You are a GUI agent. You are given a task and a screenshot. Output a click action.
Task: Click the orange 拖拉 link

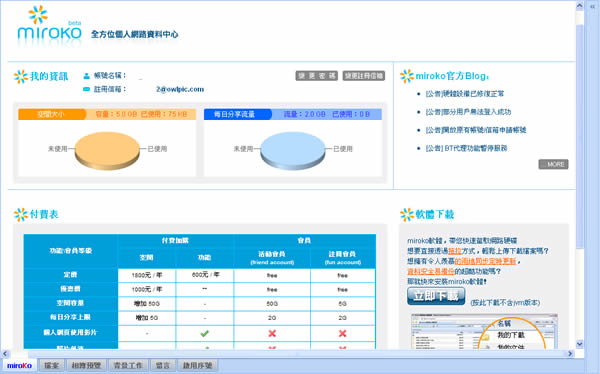455,251
